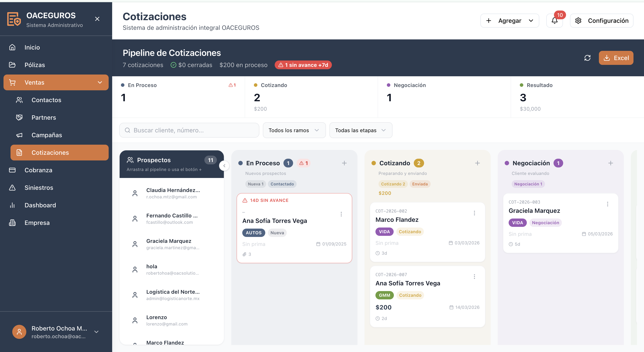
Task: Download with the Excel button
Action: pyautogui.click(x=616, y=58)
